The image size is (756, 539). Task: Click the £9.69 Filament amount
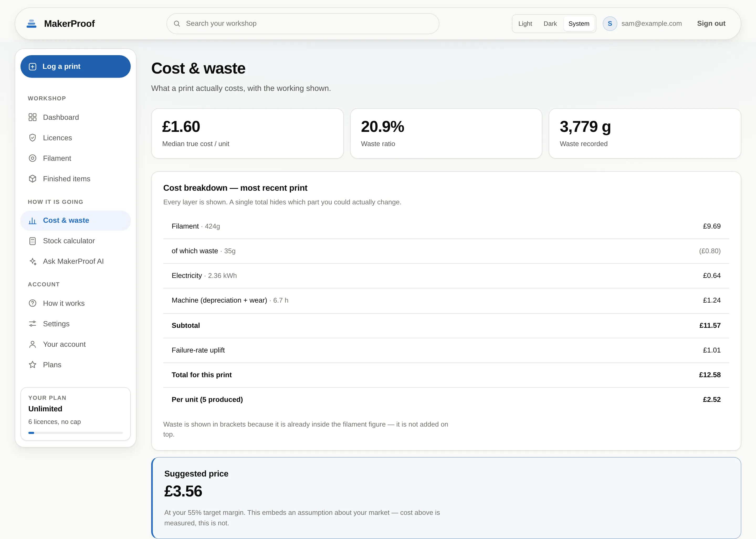(712, 226)
